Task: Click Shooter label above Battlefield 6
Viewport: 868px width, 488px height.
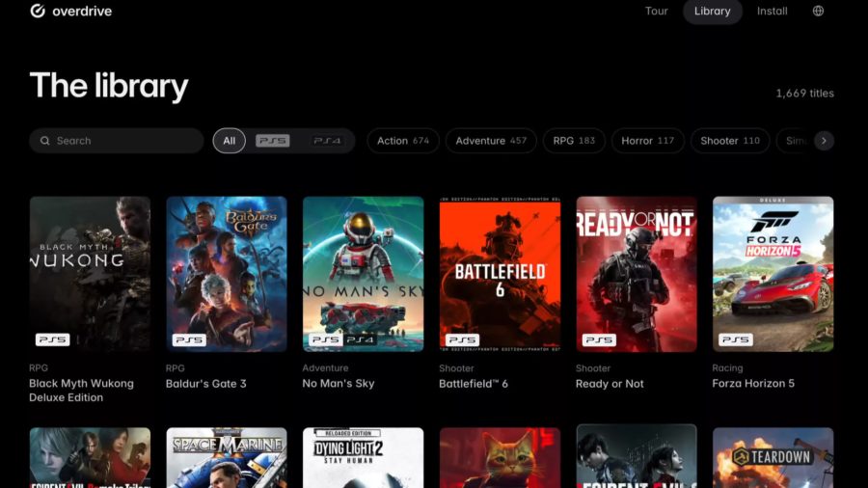Action: coord(456,368)
